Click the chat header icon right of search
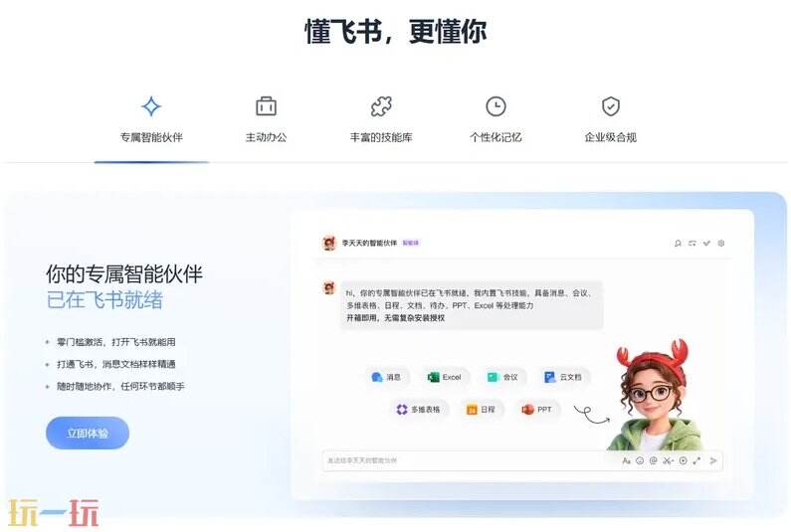 (x=692, y=243)
